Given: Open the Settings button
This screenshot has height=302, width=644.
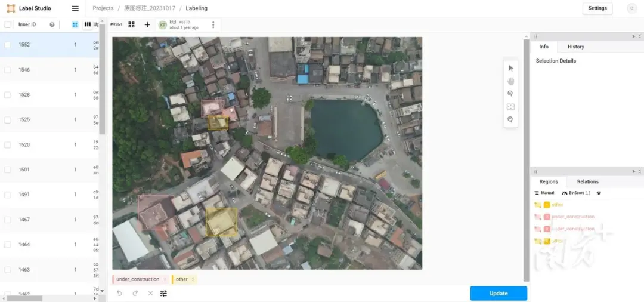Looking at the screenshot, I should tap(597, 8).
